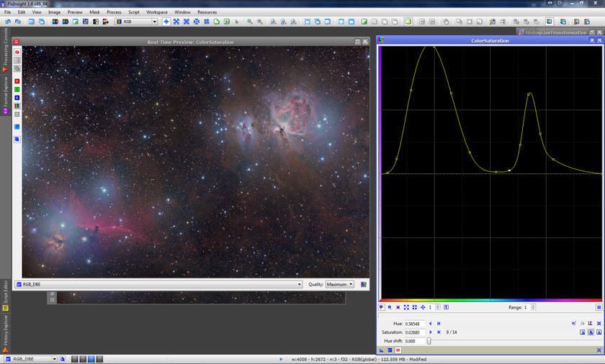Click the reset icon at ColorSaturation bottom right
605x364 pixels.
tap(599, 350)
